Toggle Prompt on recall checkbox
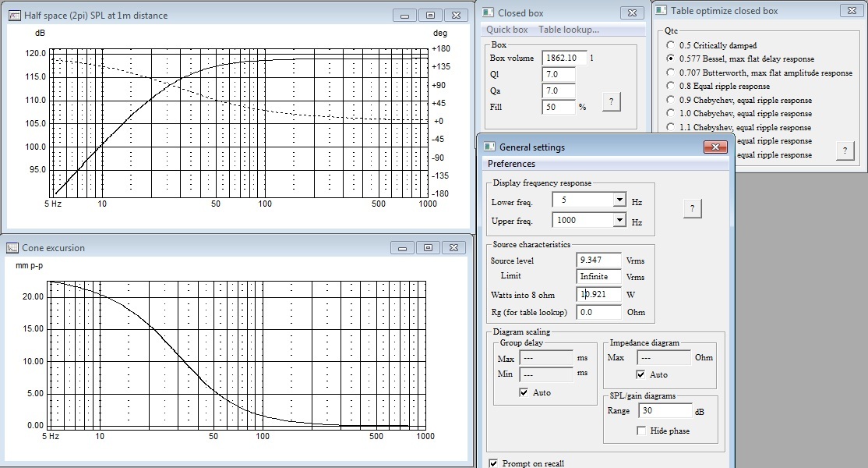868x468 pixels. point(493,463)
